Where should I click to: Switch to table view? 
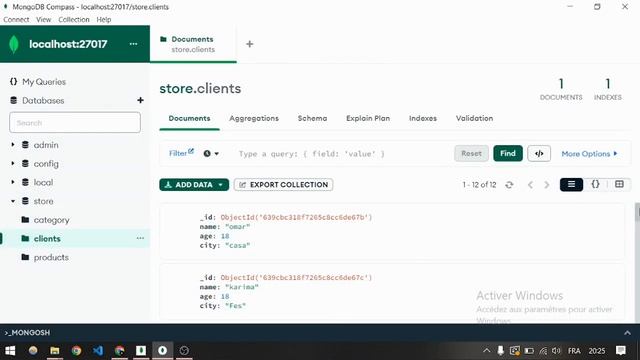pyautogui.click(x=619, y=184)
